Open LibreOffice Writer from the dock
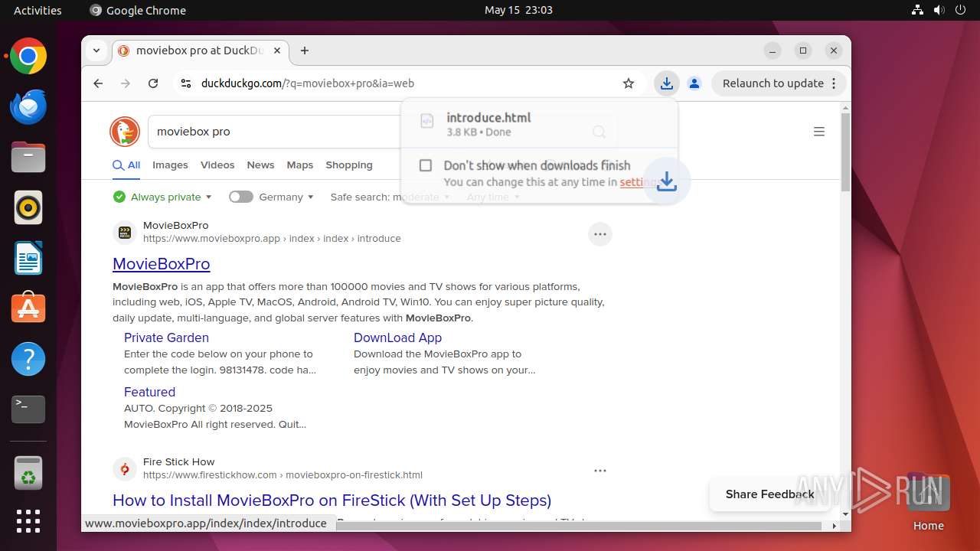This screenshot has width=980, height=551. click(28, 258)
